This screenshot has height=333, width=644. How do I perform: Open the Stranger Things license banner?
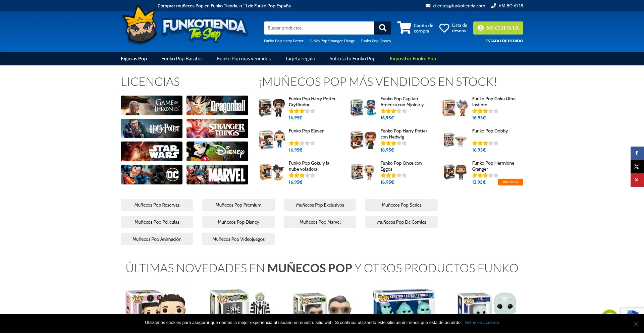pos(217,128)
